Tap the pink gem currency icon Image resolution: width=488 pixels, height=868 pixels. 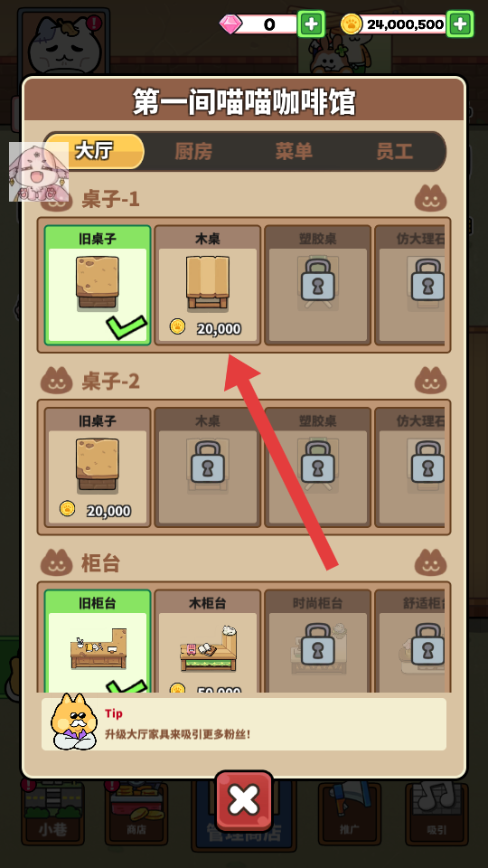click(x=230, y=24)
